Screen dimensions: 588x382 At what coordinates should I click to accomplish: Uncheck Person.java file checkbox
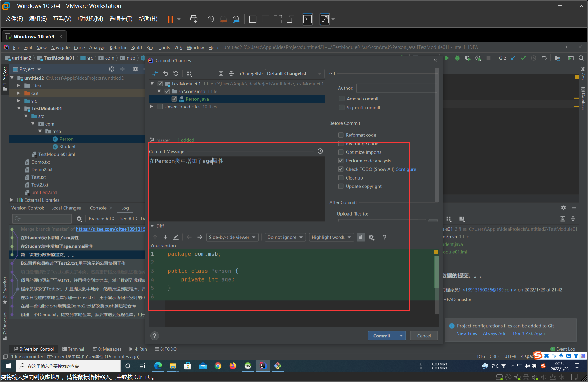point(174,99)
